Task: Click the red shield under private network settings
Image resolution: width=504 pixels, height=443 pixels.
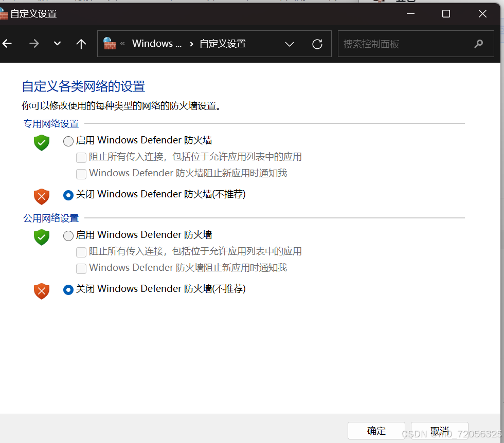Action: point(42,197)
